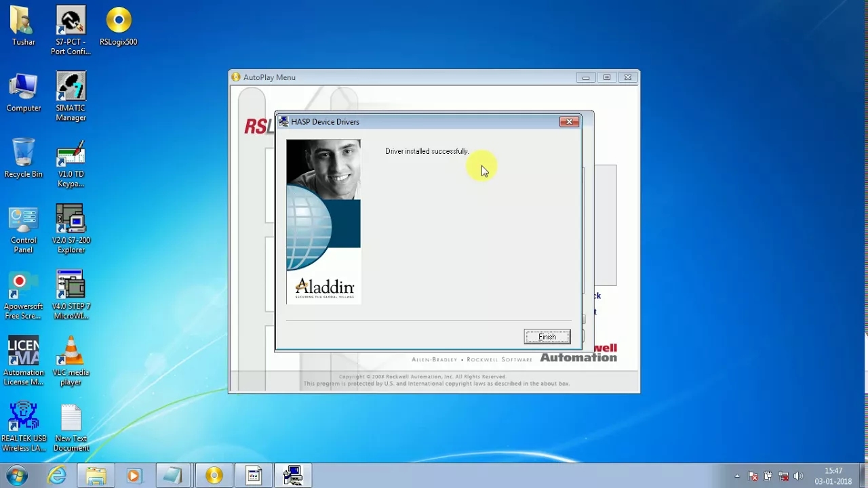Select the SIMATIC Manager desktop icon
Image resolution: width=868 pixels, height=488 pixels.
[x=71, y=97]
